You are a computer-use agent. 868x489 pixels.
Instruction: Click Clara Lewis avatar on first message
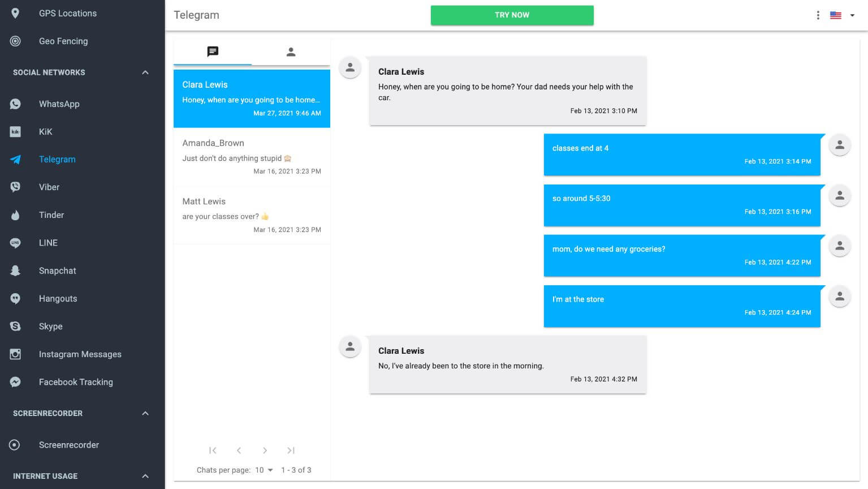pyautogui.click(x=350, y=68)
